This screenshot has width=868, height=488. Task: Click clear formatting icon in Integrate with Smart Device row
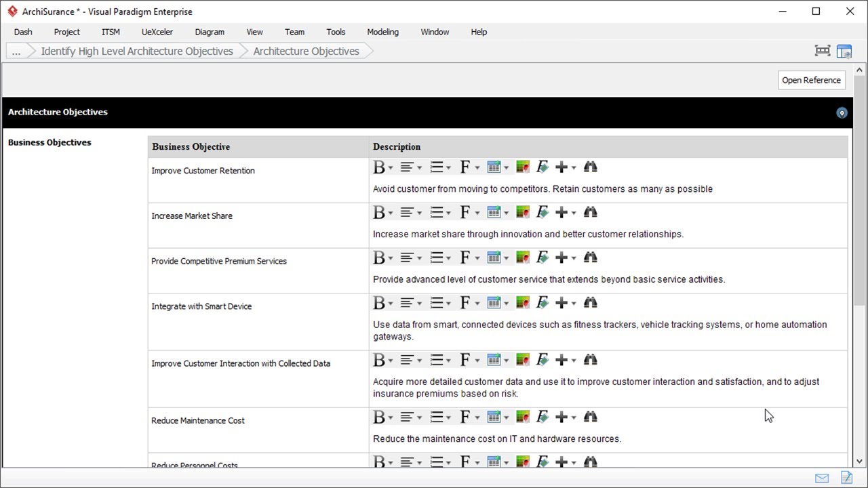click(542, 303)
